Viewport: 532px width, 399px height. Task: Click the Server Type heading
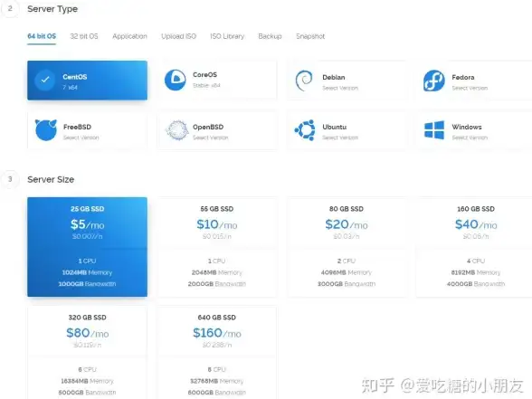click(52, 9)
